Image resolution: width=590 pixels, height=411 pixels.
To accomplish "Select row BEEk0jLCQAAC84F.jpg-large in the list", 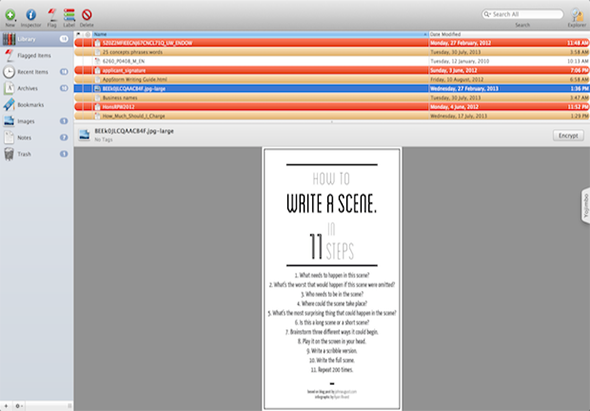I will [x=331, y=88].
